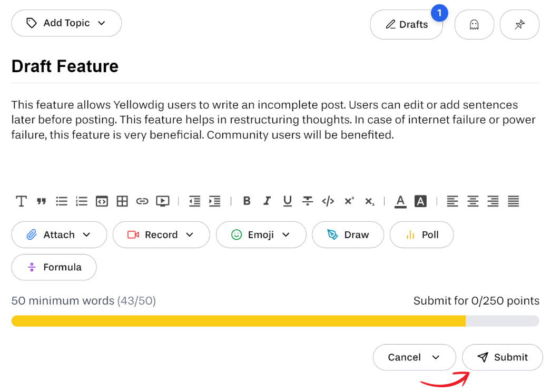Open the Record dropdown
This screenshot has width=551, height=392.
(161, 235)
